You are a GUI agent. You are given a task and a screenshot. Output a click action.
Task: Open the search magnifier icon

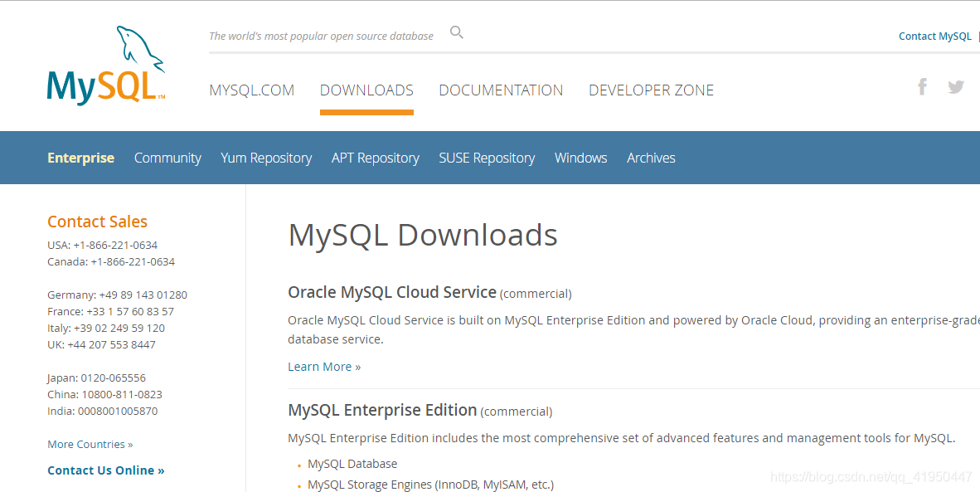click(457, 32)
